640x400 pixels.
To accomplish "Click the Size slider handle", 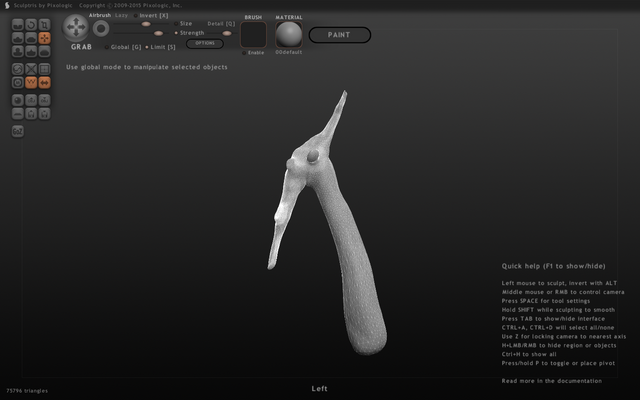I will [x=146, y=24].
